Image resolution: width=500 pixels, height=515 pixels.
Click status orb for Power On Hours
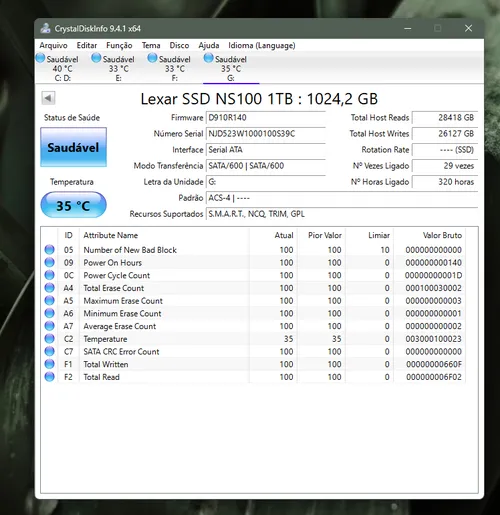click(x=49, y=262)
